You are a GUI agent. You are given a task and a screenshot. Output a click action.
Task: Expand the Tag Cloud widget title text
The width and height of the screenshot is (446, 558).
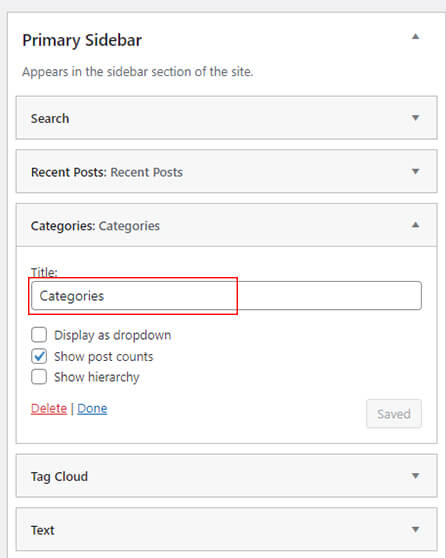click(59, 477)
